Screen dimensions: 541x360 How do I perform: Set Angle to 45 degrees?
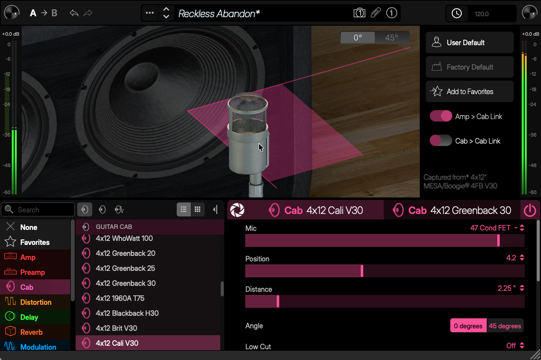click(505, 326)
